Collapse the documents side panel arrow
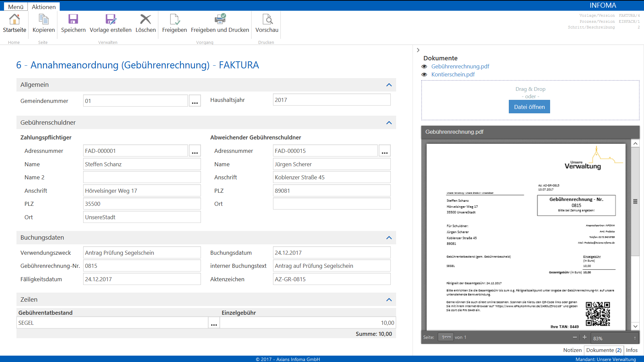Image resolution: width=644 pixels, height=362 pixels. point(418,50)
